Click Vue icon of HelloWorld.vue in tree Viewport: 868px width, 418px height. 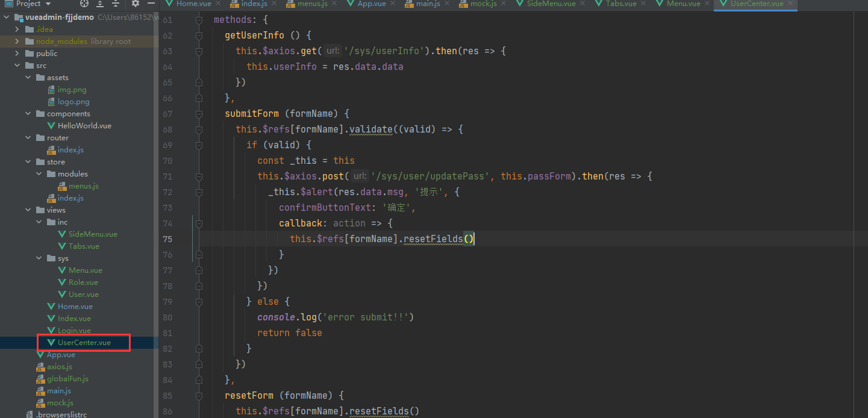pyautogui.click(x=52, y=126)
